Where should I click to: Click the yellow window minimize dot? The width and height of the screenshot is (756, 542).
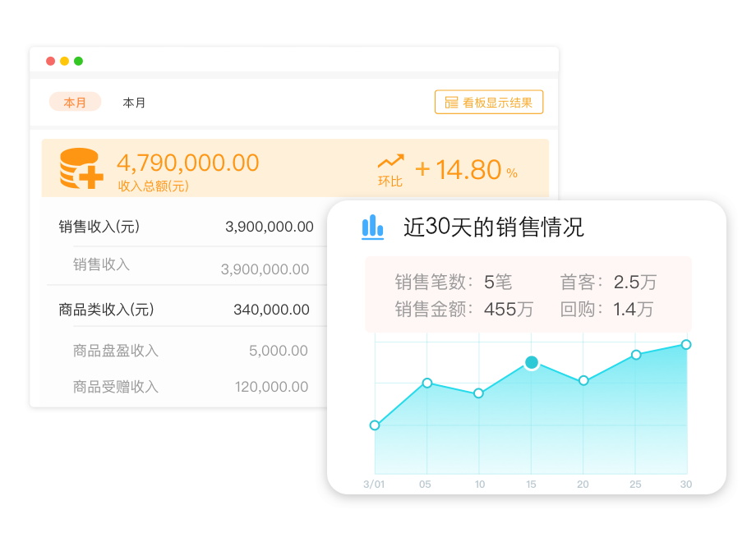[x=64, y=61]
